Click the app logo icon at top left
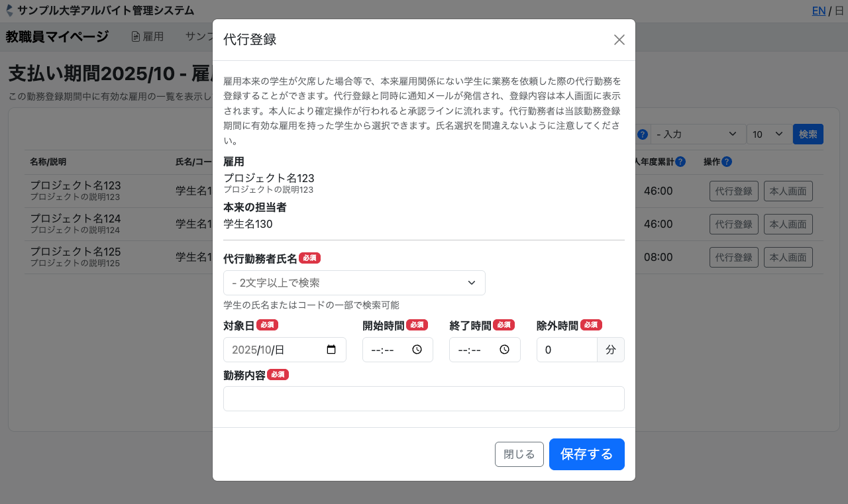The width and height of the screenshot is (848, 504). (9, 11)
